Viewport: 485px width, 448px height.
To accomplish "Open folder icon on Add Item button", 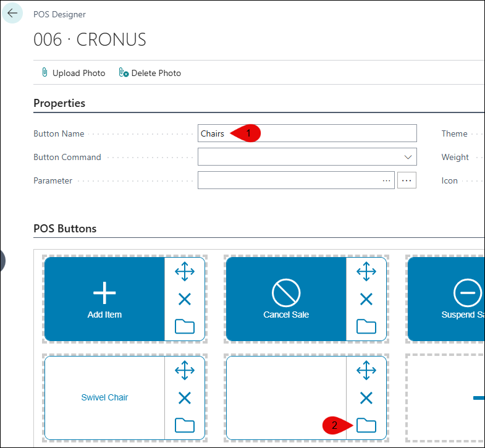I will 185,326.
